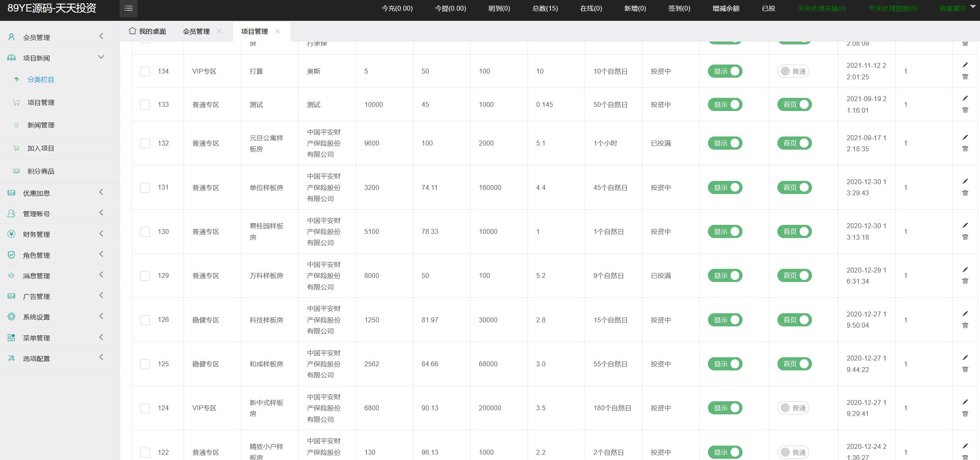Click the delete trash icon for row 134

click(965, 76)
